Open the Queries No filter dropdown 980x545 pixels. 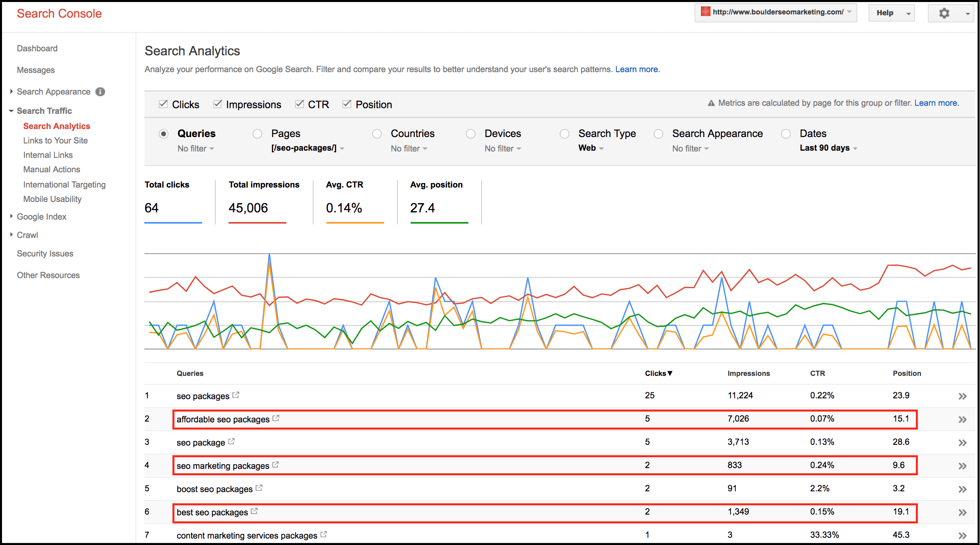tap(196, 149)
